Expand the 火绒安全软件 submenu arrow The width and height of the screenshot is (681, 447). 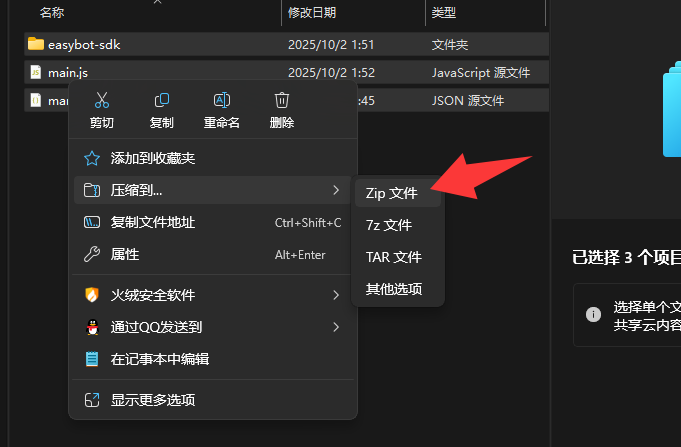point(336,295)
